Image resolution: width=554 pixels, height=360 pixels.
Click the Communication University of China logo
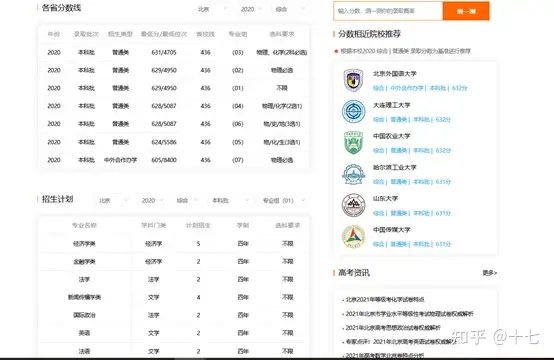[x=353, y=236]
